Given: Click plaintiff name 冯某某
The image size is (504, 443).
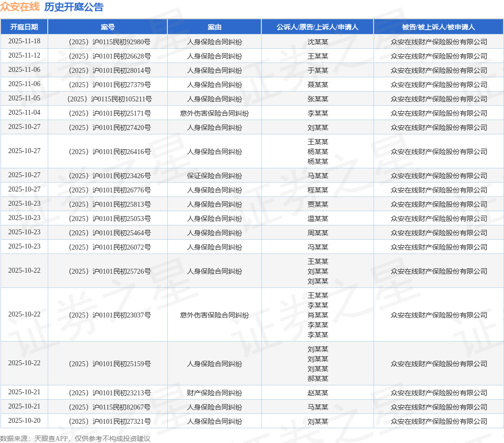Looking at the screenshot, I should pos(317,247).
